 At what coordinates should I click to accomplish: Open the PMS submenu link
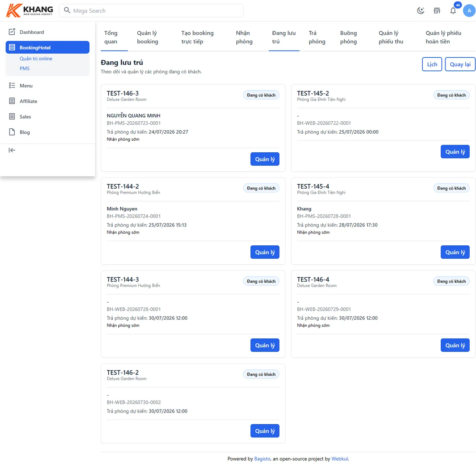(x=25, y=69)
